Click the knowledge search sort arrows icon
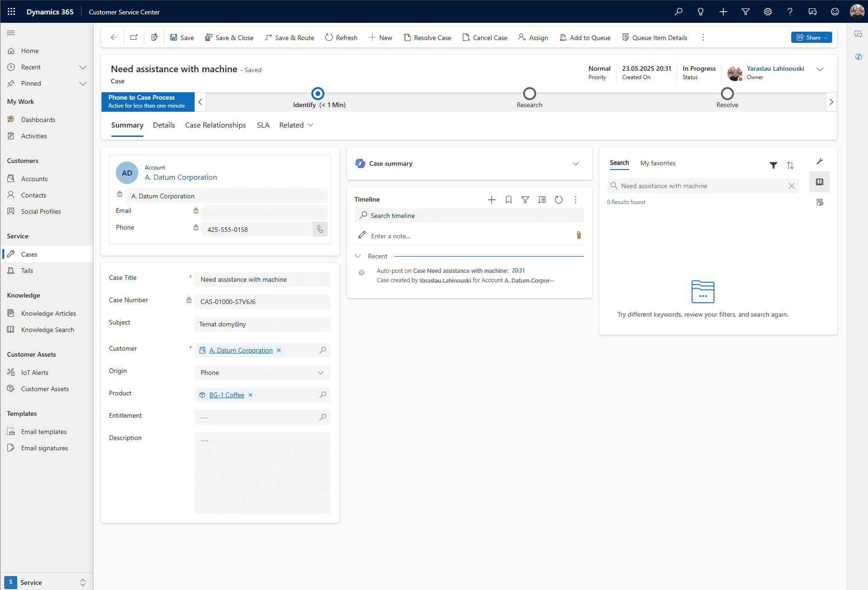The height and width of the screenshot is (590, 868). click(790, 165)
